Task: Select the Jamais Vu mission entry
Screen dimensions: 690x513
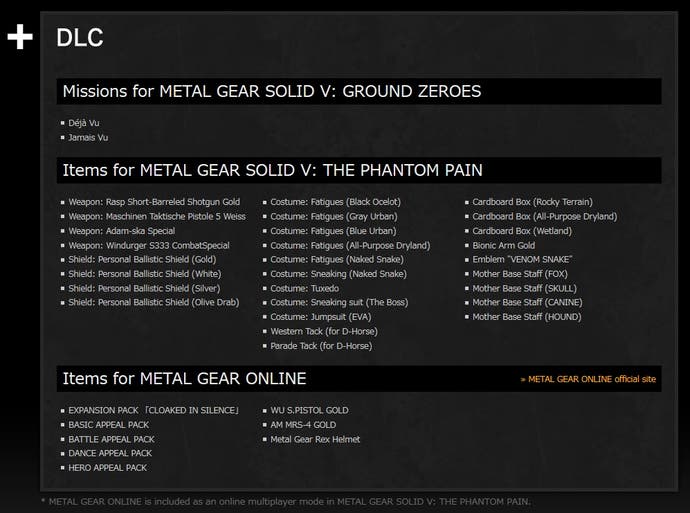Action: [x=88, y=137]
